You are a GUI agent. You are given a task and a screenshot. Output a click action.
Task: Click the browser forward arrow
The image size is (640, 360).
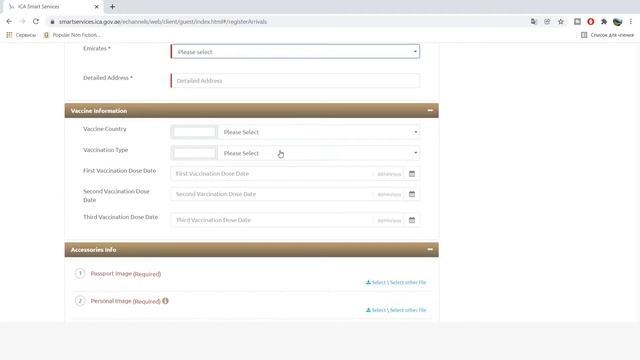click(22, 22)
